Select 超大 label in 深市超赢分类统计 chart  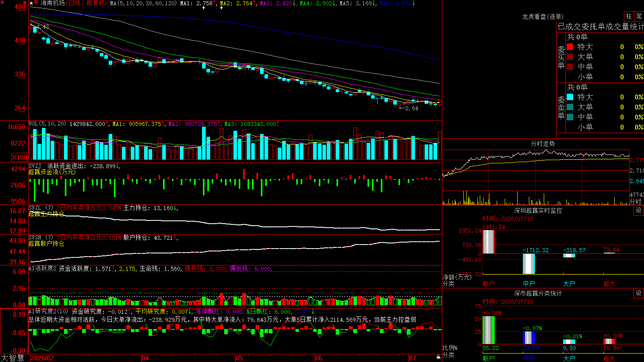point(609,358)
